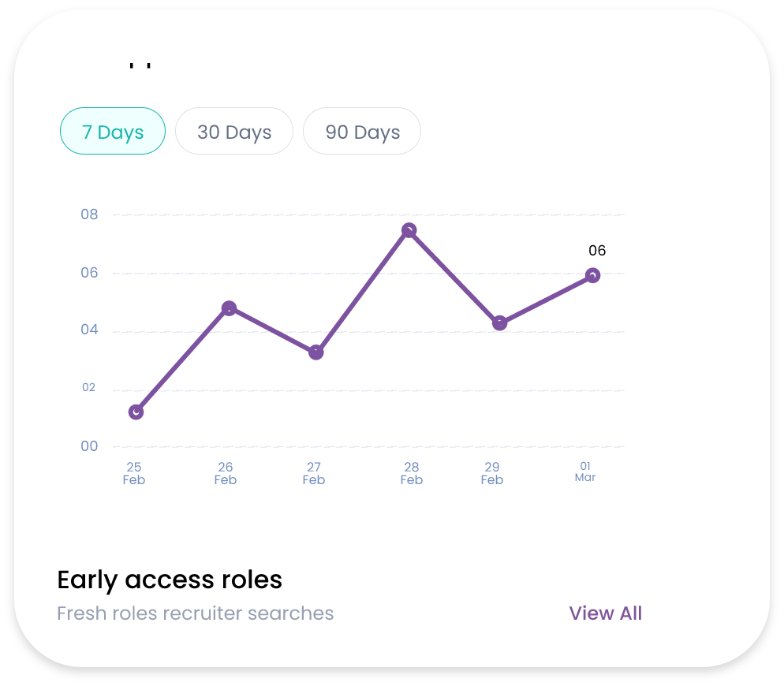Click the 01 Mar x-axis date label
Screen dimensions: 784x686
[x=585, y=472]
